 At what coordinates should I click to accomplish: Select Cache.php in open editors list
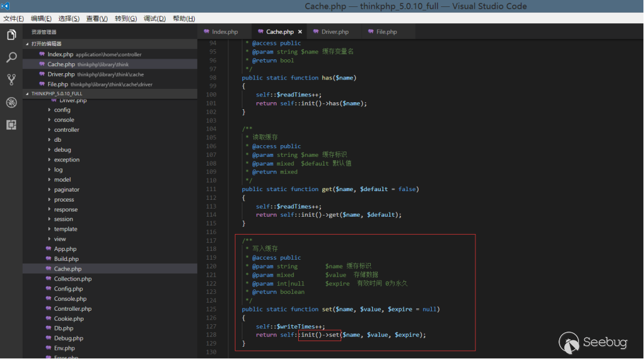(110, 64)
